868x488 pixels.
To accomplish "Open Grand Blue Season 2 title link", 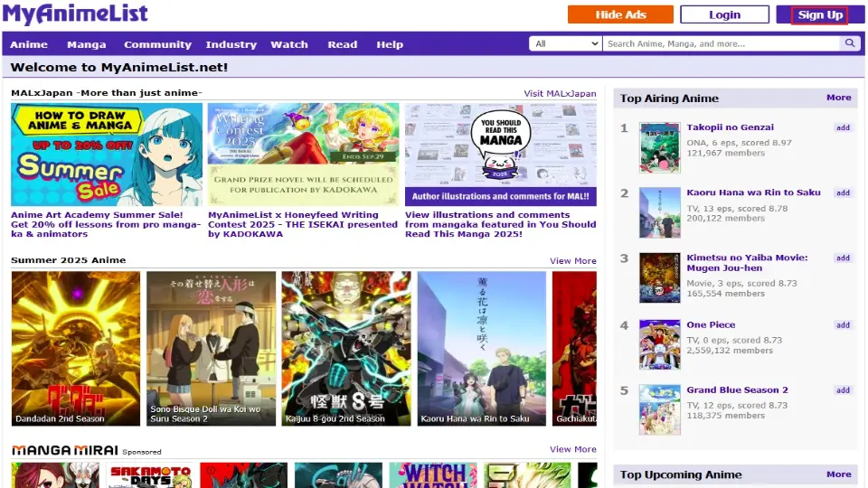I will click(738, 390).
